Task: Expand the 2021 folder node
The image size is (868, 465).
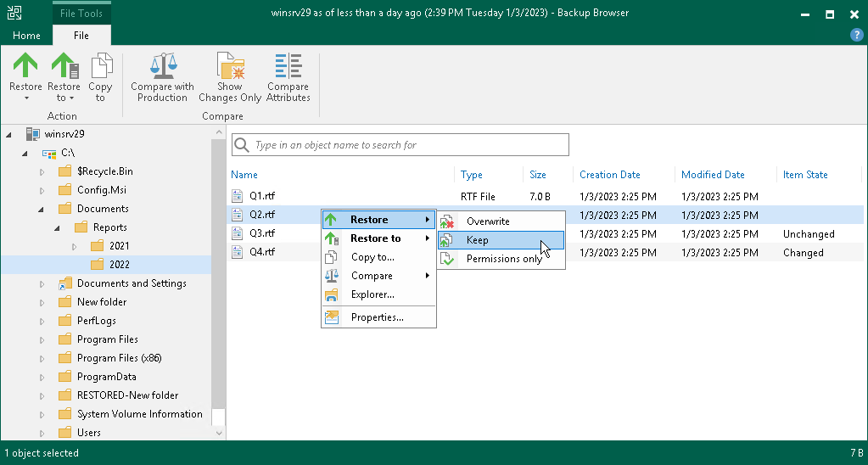Action: [74, 246]
